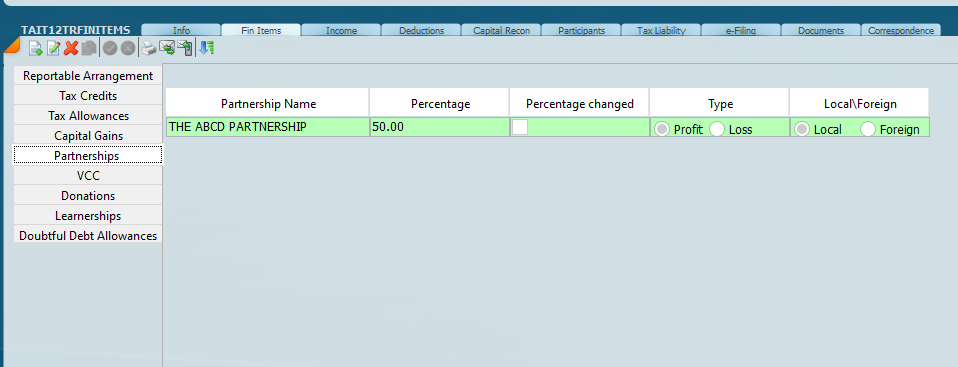The height and width of the screenshot is (367, 958).
Task: Click THE ABCD PARTNERSHIP name cell
Action: [x=268, y=127]
